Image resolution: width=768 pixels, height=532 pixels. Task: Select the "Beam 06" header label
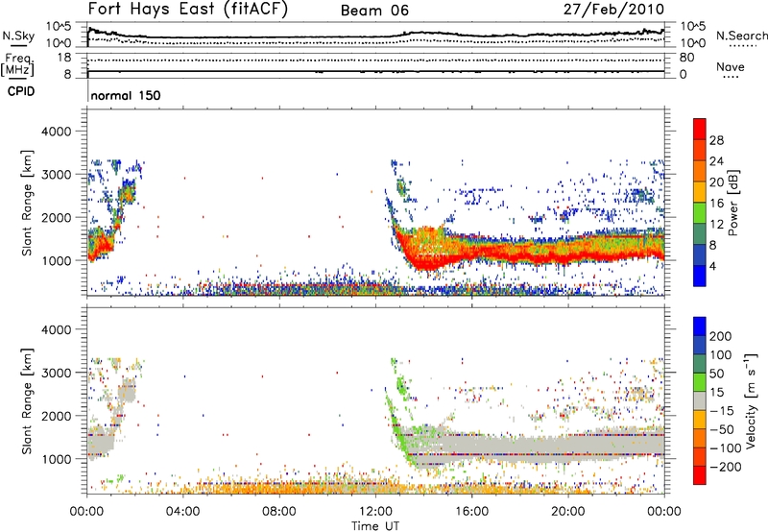[374, 11]
